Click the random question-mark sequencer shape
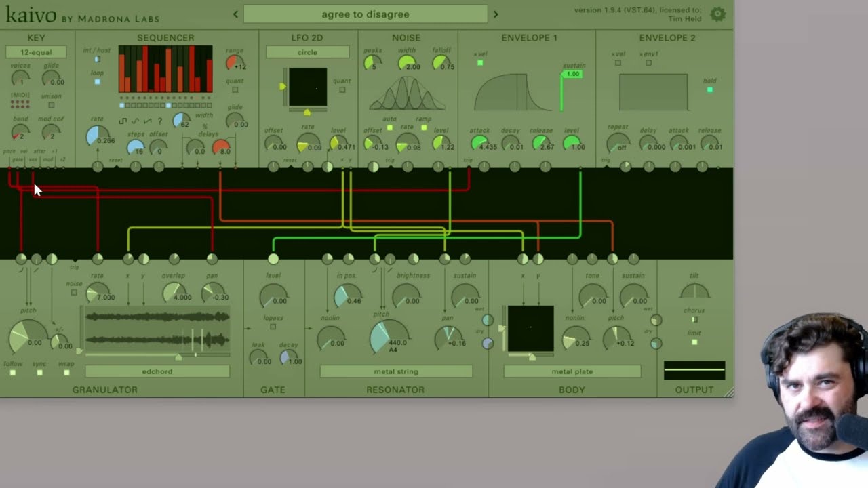The height and width of the screenshot is (488, 868). click(160, 121)
